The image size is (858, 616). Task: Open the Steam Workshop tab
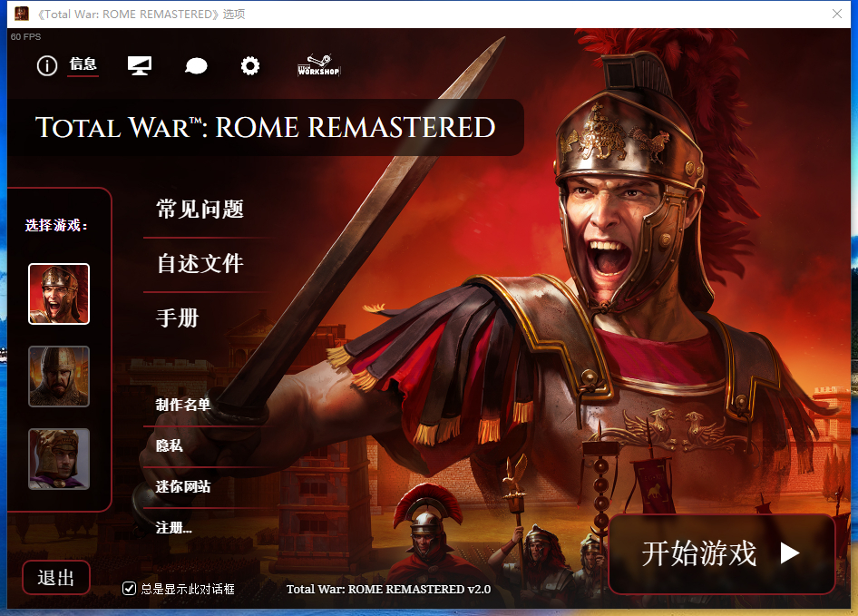click(x=319, y=65)
